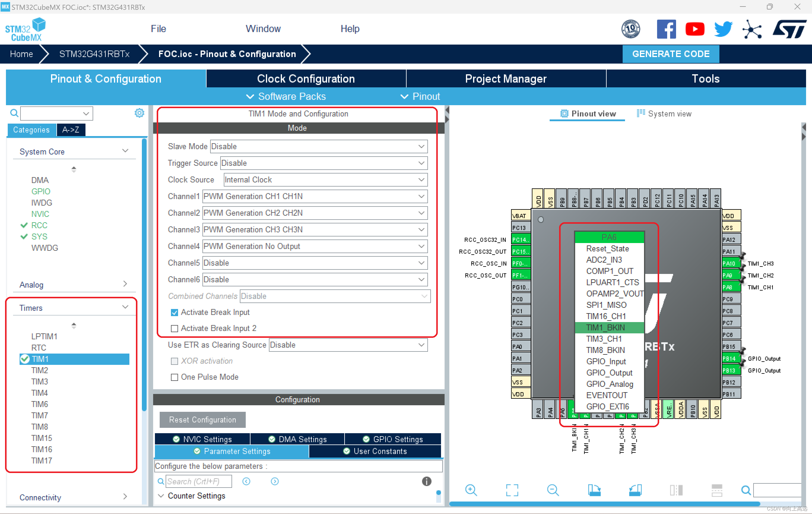Click the parameter info icon
The image size is (812, 514).
point(426,481)
